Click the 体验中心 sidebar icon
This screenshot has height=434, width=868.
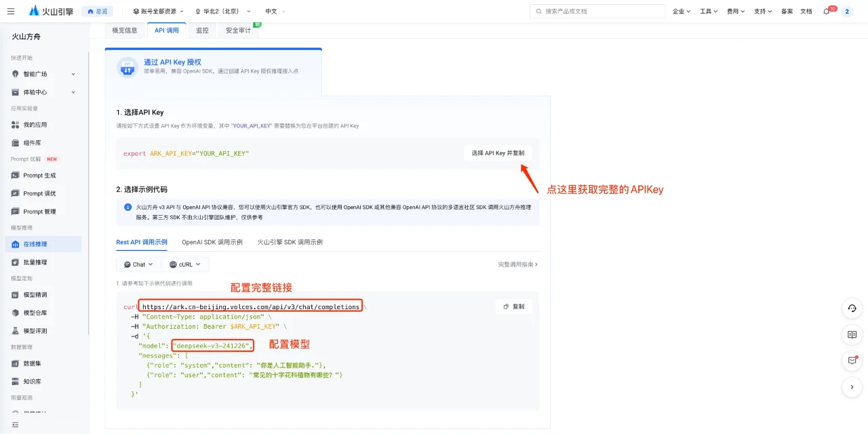16,92
